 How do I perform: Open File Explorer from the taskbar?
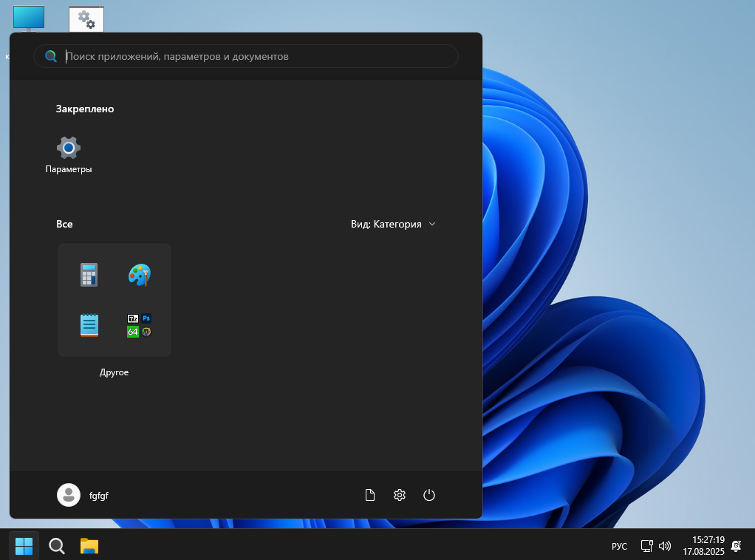(89, 546)
